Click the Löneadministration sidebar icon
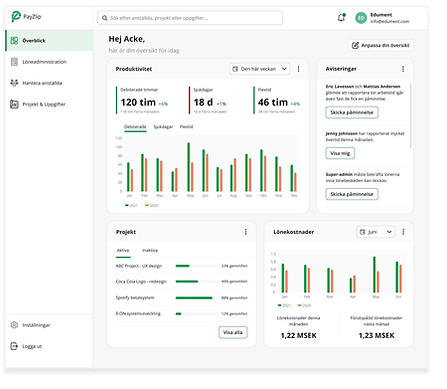Viewport: 447px width, 389px height. (14, 62)
